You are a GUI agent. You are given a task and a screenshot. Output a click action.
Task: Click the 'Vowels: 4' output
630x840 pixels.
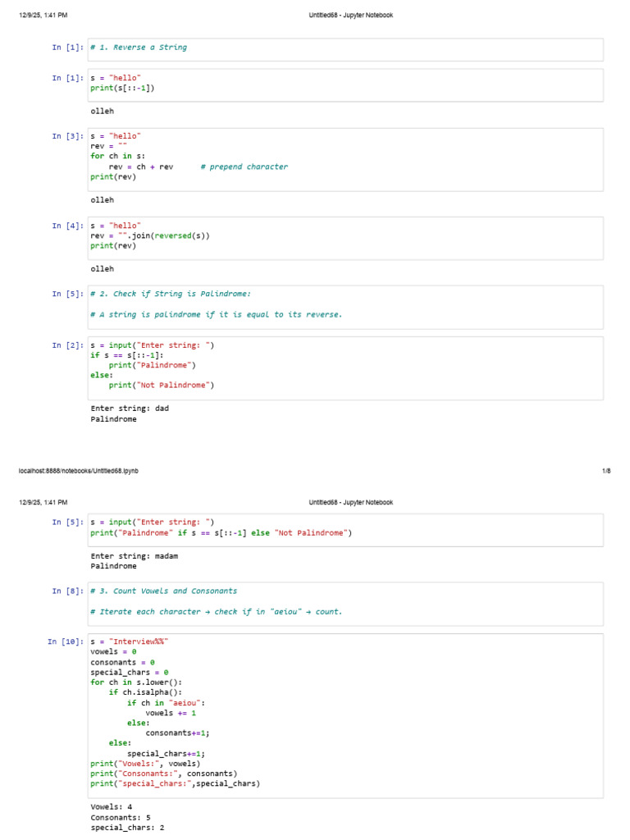[111, 807]
